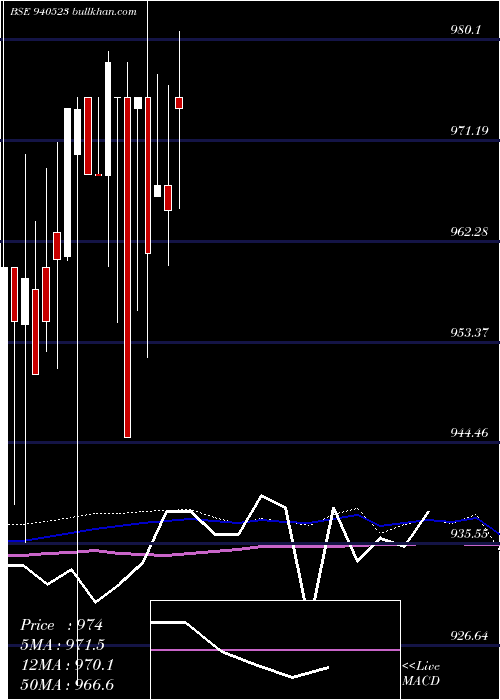Select the 962.28 price axis label

point(469,232)
